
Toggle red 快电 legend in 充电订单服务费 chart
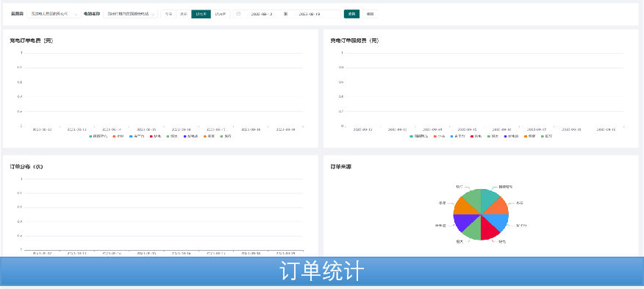[476, 136]
